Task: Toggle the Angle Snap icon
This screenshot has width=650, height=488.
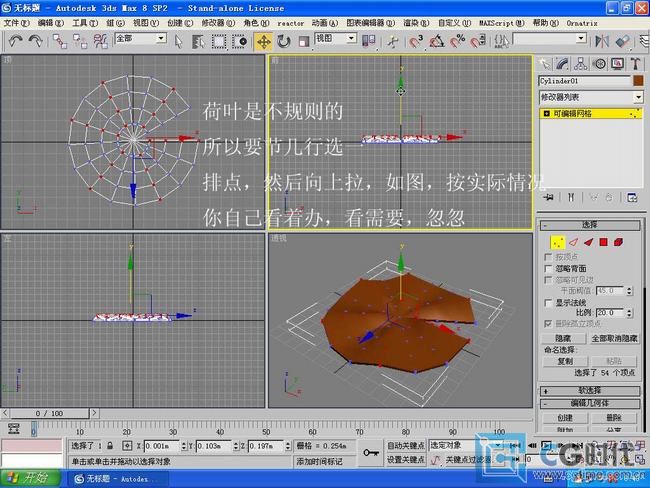Action: click(437, 41)
